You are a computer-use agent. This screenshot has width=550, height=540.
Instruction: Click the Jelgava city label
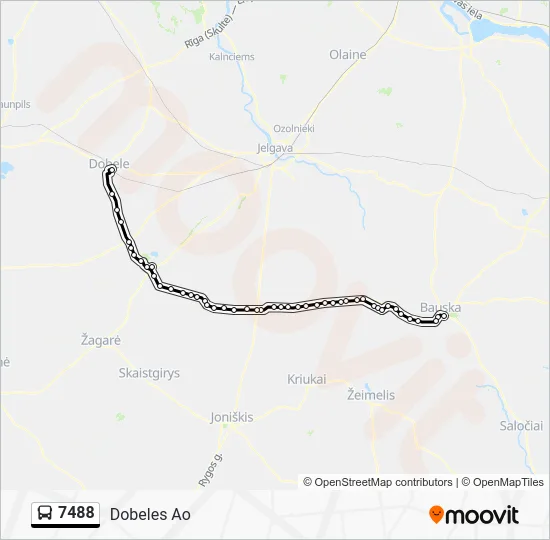[275, 148]
